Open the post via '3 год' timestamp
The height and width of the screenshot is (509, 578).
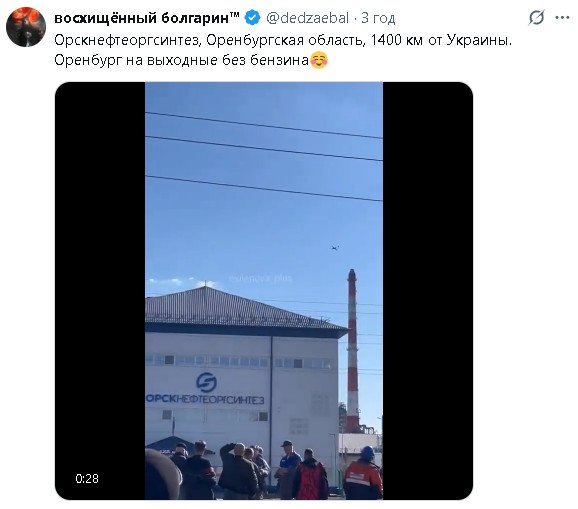click(378, 18)
